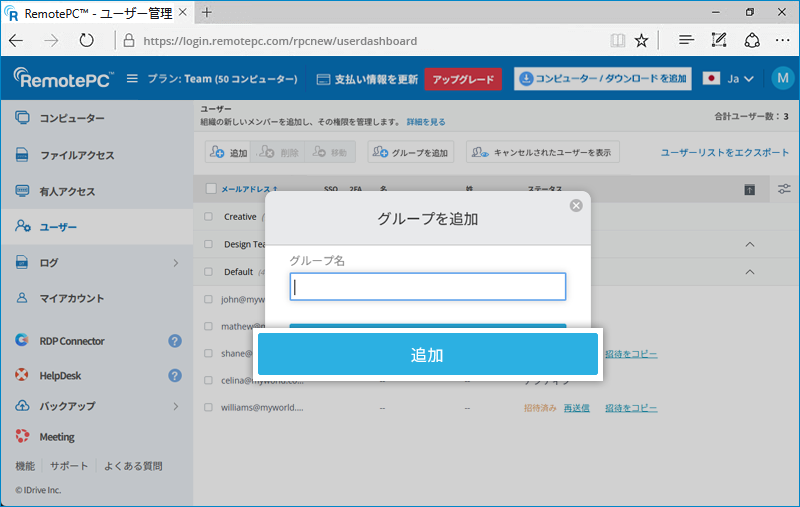This screenshot has width=800, height=507.
Task: Click 招待をコピー link in shane row
Action: coord(631,353)
